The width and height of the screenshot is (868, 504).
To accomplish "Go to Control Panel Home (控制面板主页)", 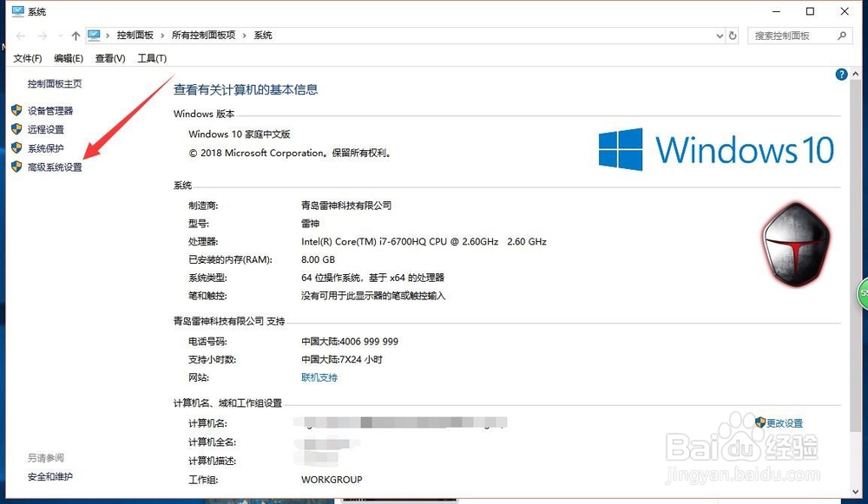I will (x=55, y=83).
